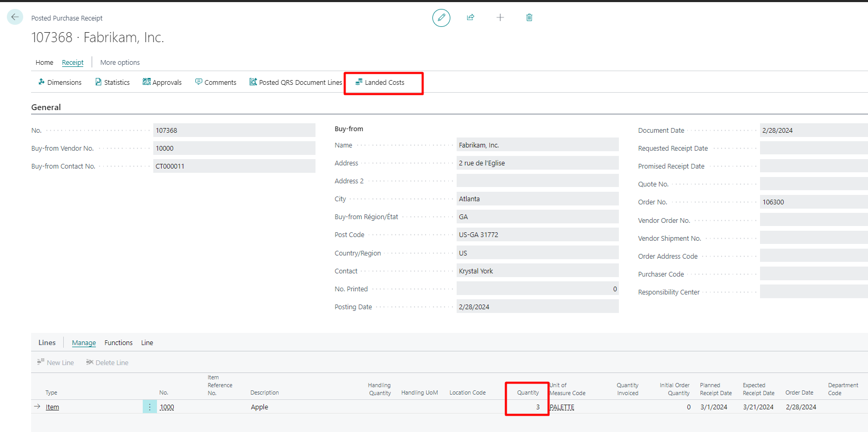Open Posted QRS Document Lines
Screen dimensions: 868x432
coord(295,82)
